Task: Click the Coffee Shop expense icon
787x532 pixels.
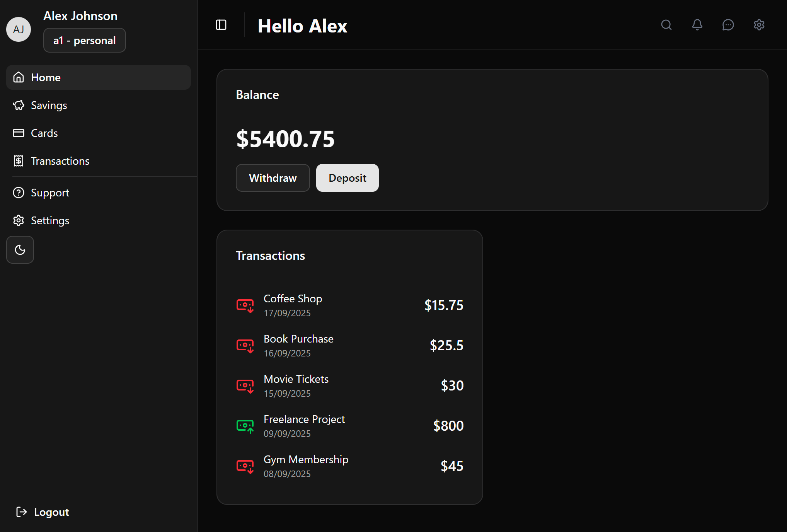Action: 245,305
